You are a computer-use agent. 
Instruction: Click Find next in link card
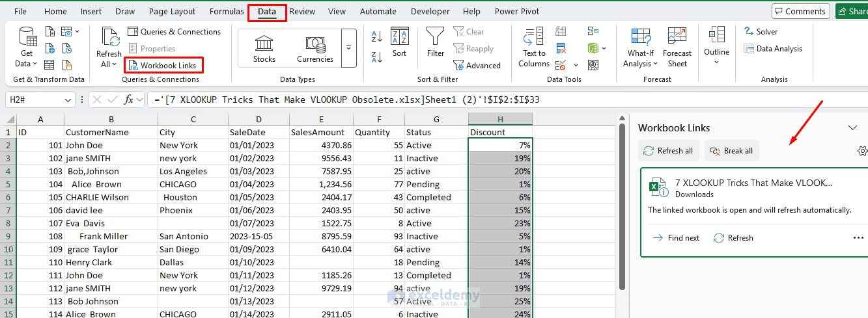pyautogui.click(x=677, y=238)
